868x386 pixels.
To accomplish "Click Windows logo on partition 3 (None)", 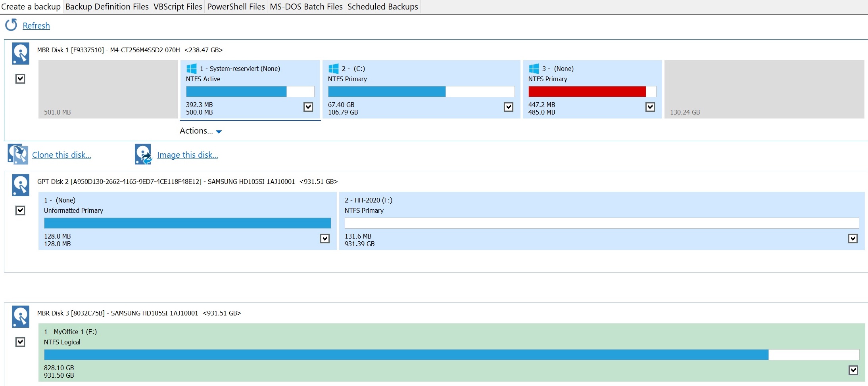I will (534, 69).
